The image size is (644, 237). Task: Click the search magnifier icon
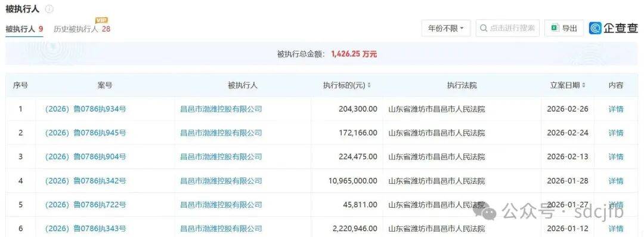484,29
